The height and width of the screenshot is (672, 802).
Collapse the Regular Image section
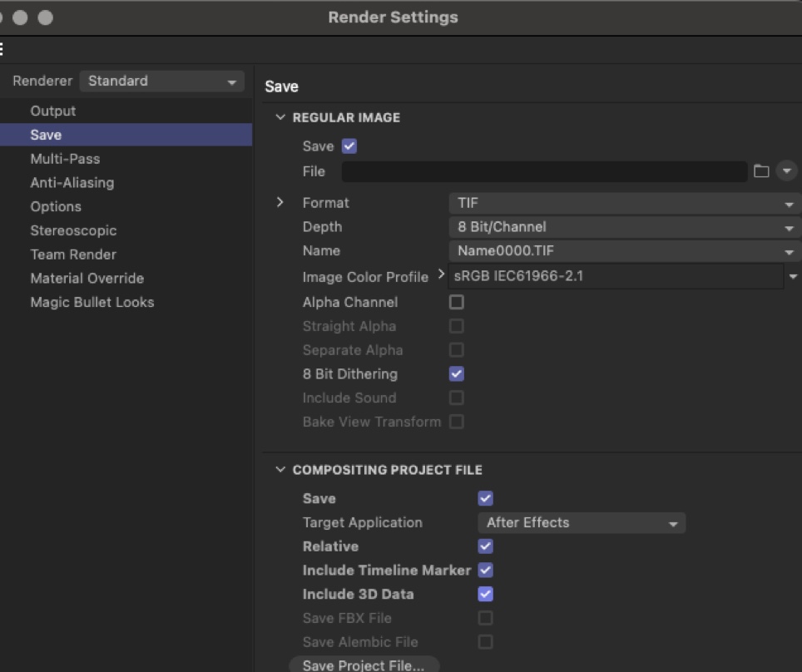point(280,118)
